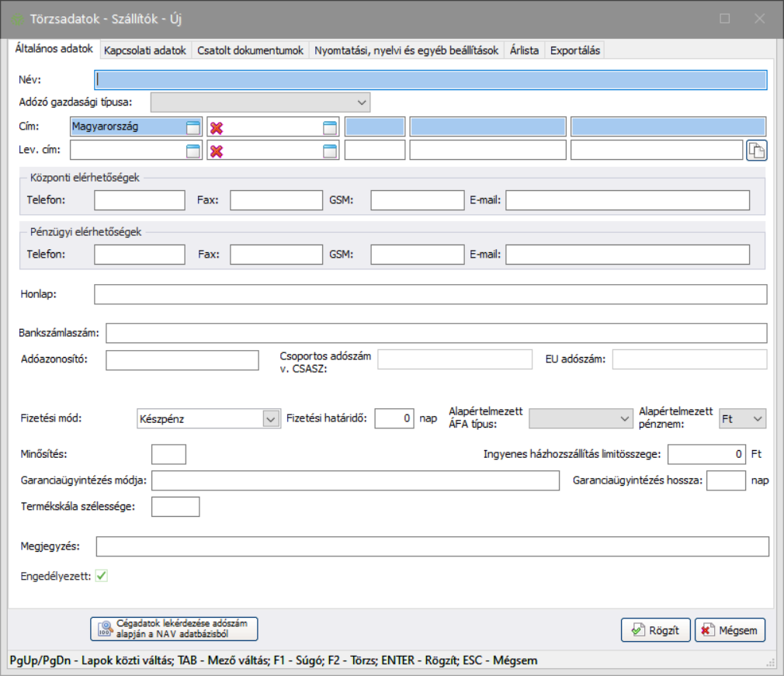Switch to Kapcsolati adatok tab

coord(145,50)
